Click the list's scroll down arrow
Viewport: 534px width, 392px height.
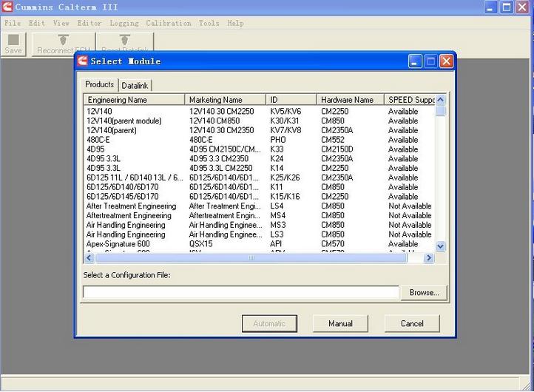440,246
